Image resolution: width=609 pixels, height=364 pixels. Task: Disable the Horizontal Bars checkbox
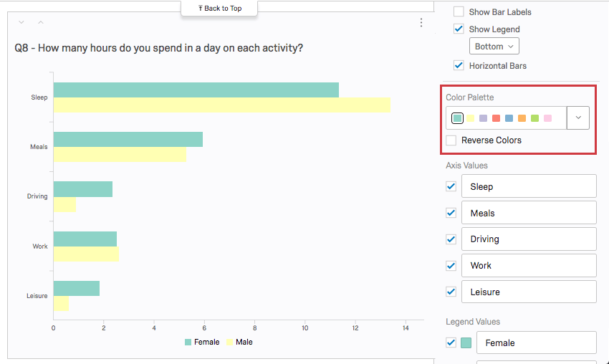pyautogui.click(x=459, y=65)
